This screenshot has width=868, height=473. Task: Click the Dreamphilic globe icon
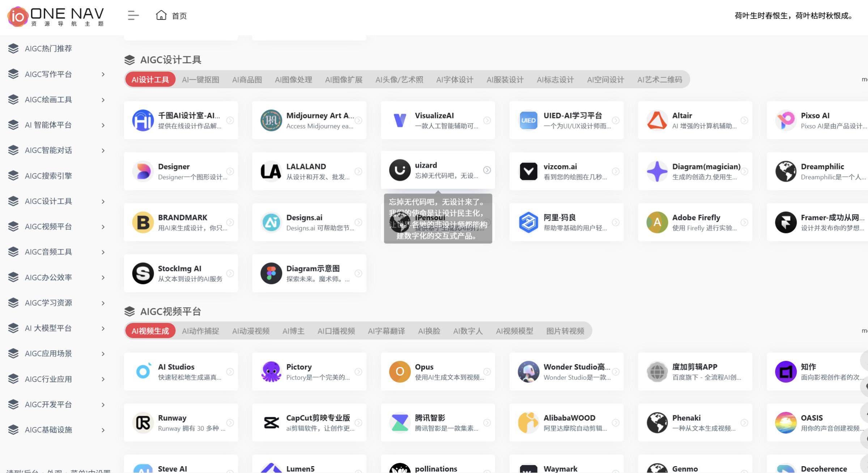(786, 171)
